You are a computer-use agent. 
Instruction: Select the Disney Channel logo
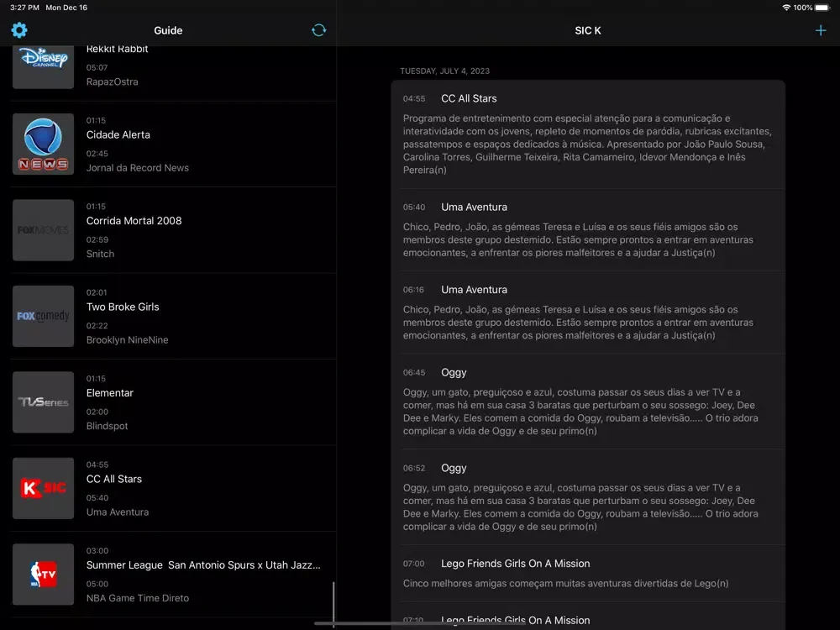[x=44, y=67]
